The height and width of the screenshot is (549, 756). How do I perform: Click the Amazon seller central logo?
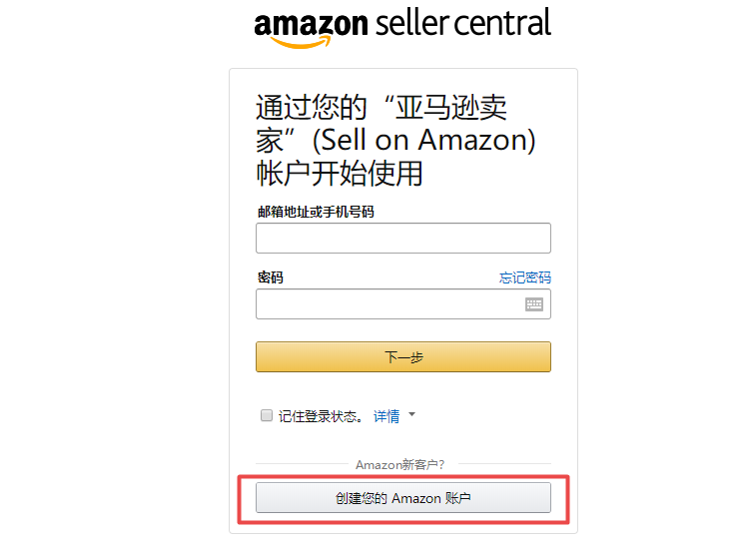pyautogui.click(x=402, y=26)
